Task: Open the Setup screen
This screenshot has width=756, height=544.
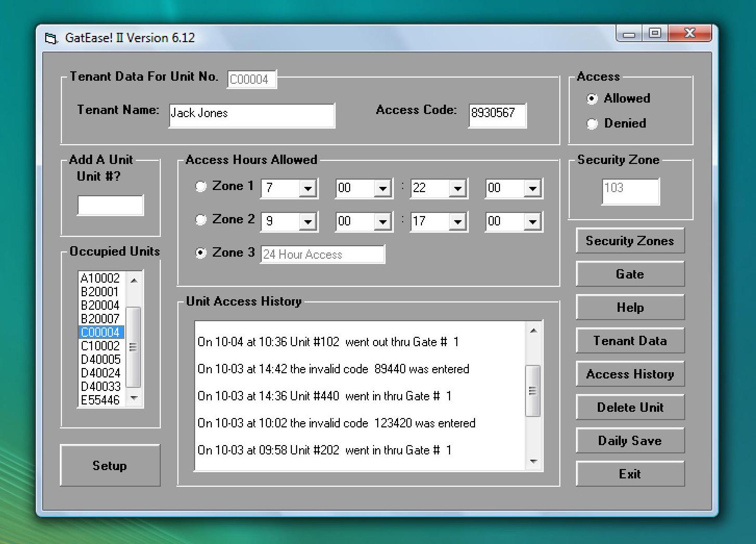Action: tap(110, 465)
